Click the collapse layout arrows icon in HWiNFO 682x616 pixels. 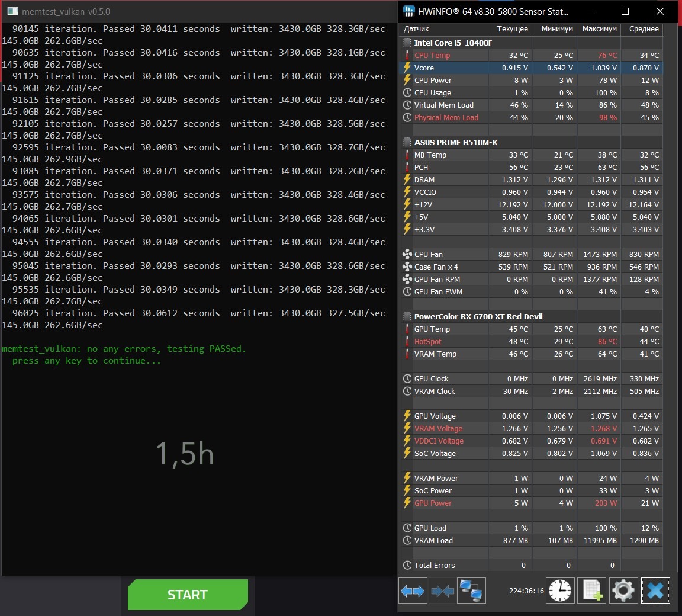click(442, 591)
